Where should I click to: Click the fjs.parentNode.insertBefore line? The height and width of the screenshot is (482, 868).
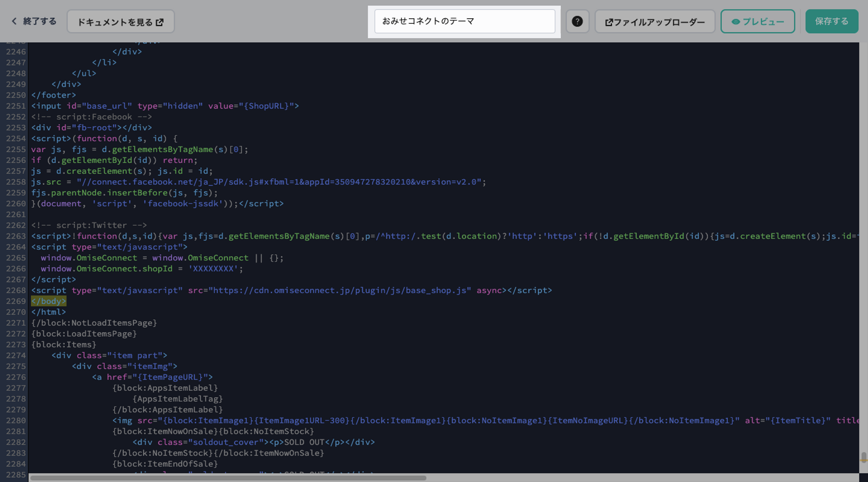click(125, 193)
